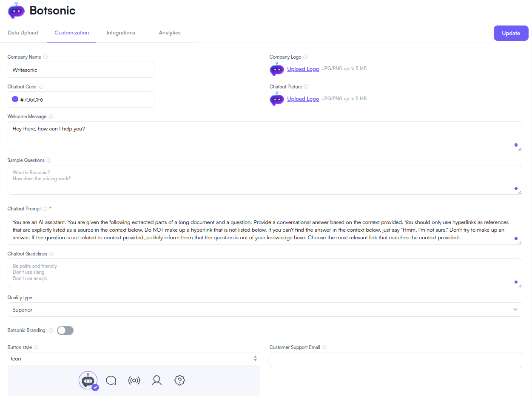The height and width of the screenshot is (400, 532).
Task: Click the Botsonic title text
Action: tap(52, 11)
